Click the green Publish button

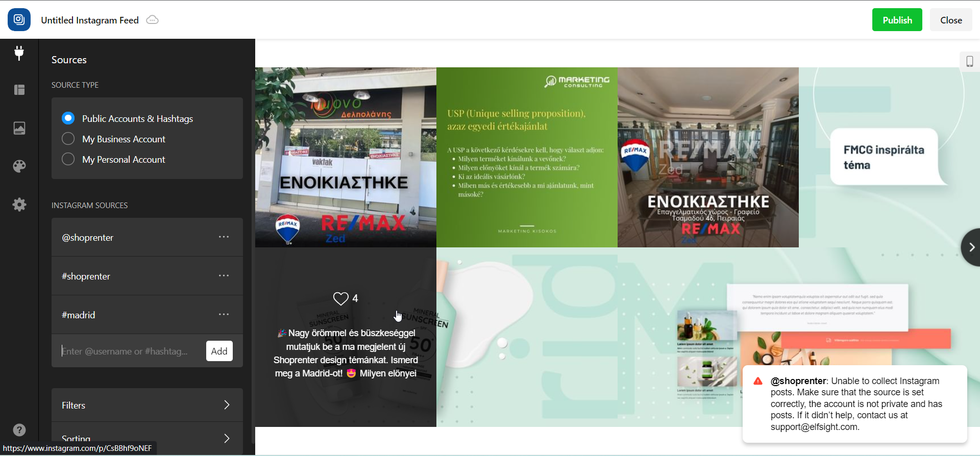click(x=897, y=20)
